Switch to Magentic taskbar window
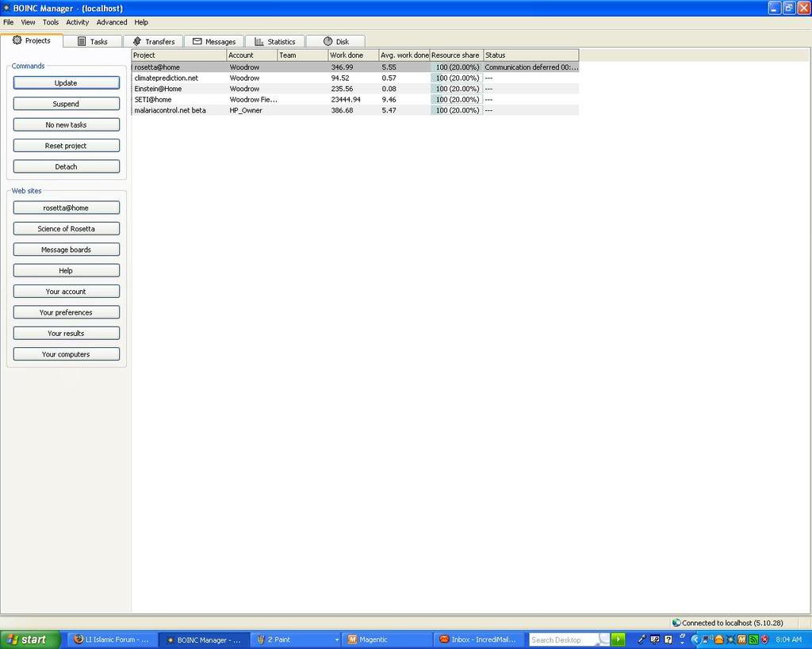The image size is (812, 649). [x=387, y=639]
